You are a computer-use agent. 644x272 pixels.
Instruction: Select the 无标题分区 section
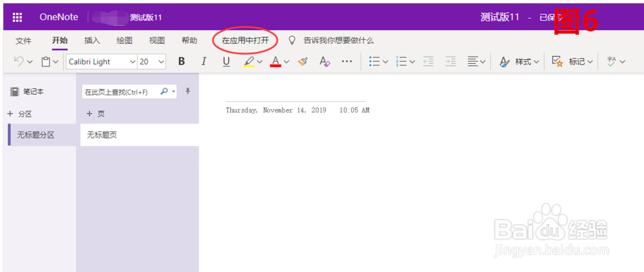click(x=42, y=135)
